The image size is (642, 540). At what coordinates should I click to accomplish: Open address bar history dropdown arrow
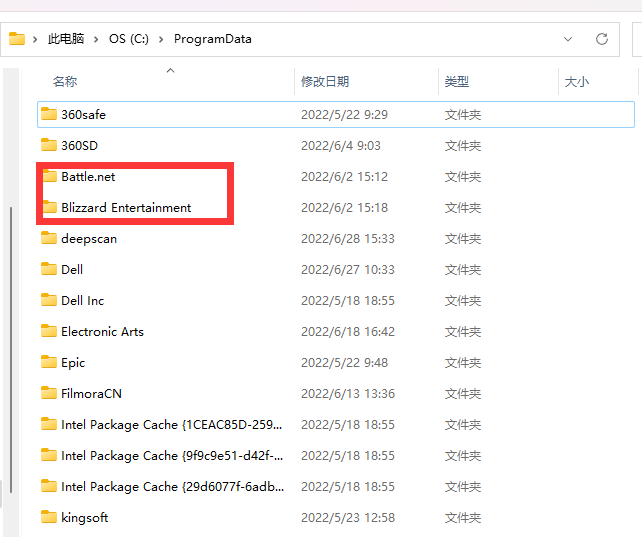point(568,39)
